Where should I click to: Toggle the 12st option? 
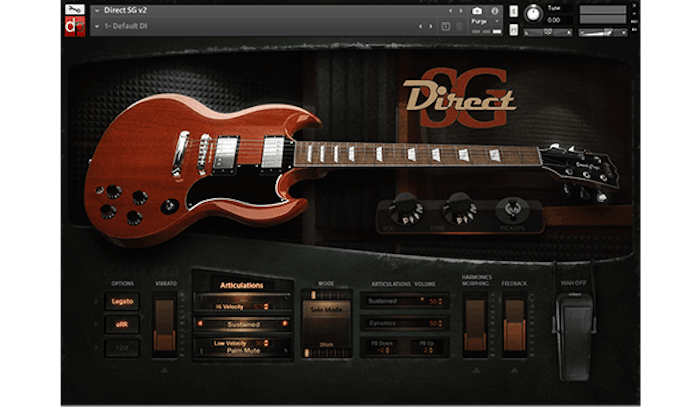tap(122, 347)
